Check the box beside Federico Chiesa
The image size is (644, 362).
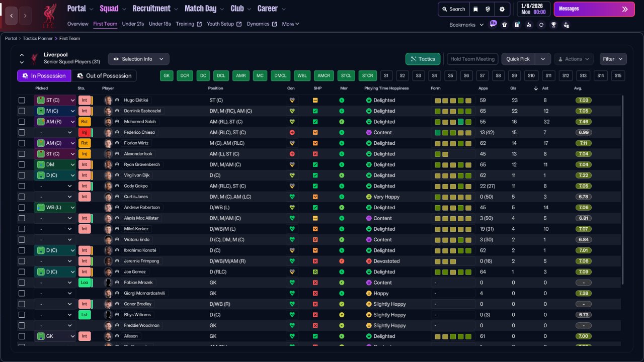[x=22, y=132]
